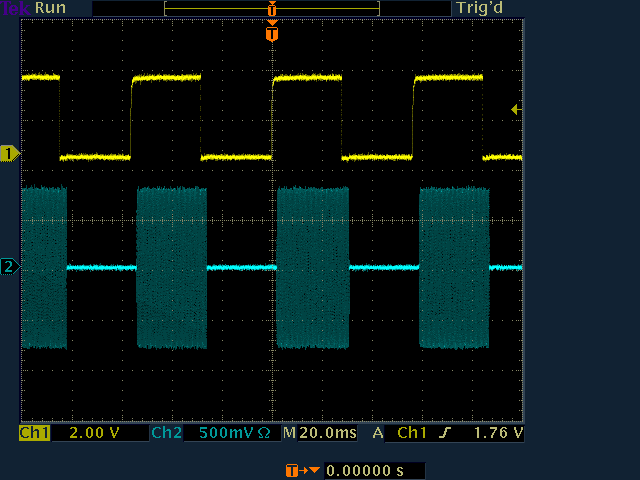Click the T marker in record view bar
The height and width of the screenshot is (480, 640).
(272, 8)
